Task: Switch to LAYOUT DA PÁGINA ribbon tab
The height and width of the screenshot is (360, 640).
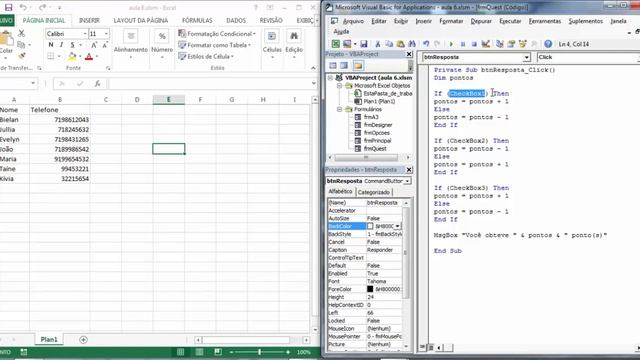Action: click(141, 20)
